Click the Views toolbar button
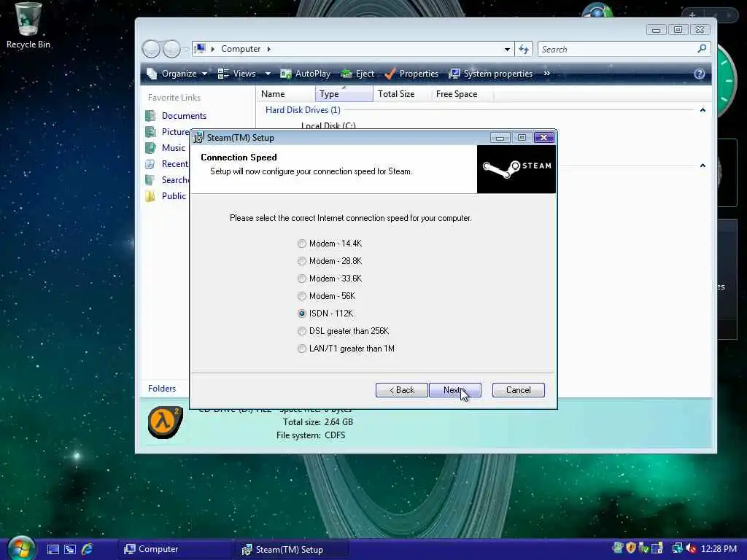The height and width of the screenshot is (560, 747). tap(237, 74)
